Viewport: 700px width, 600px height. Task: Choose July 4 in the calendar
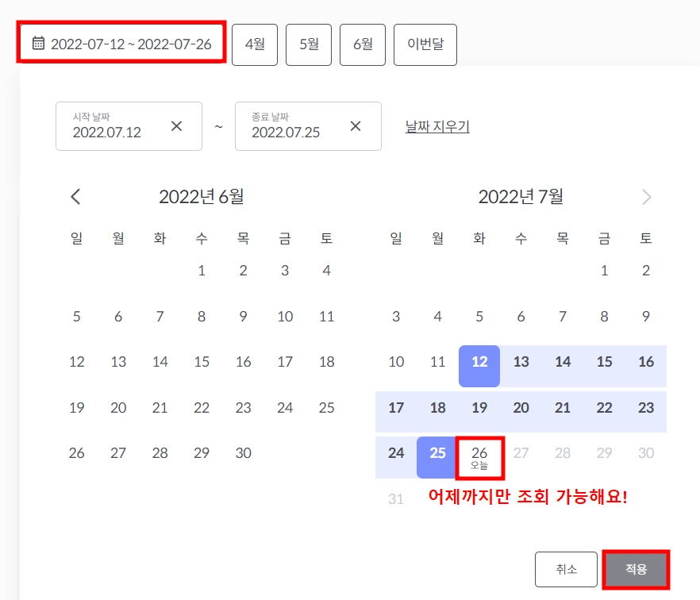coord(438,317)
